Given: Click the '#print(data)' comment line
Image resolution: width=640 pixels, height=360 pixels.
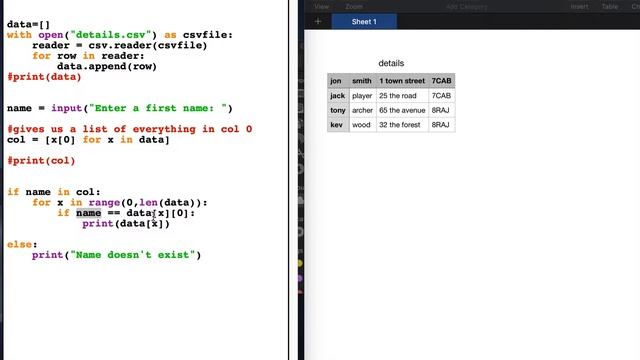Looking at the screenshot, I should pos(44,77).
